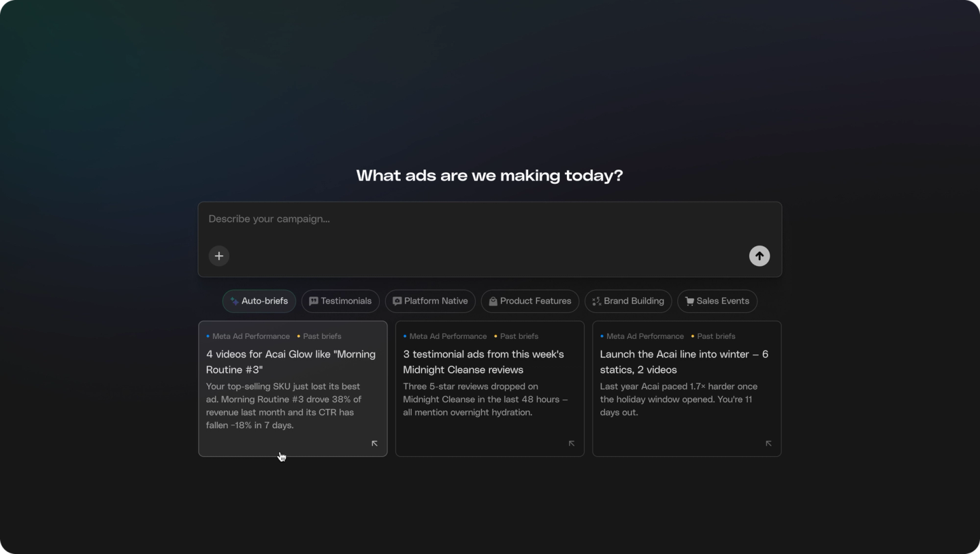This screenshot has width=980, height=554.
Task: Click the Brand Building chip icon
Action: click(x=597, y=301)
